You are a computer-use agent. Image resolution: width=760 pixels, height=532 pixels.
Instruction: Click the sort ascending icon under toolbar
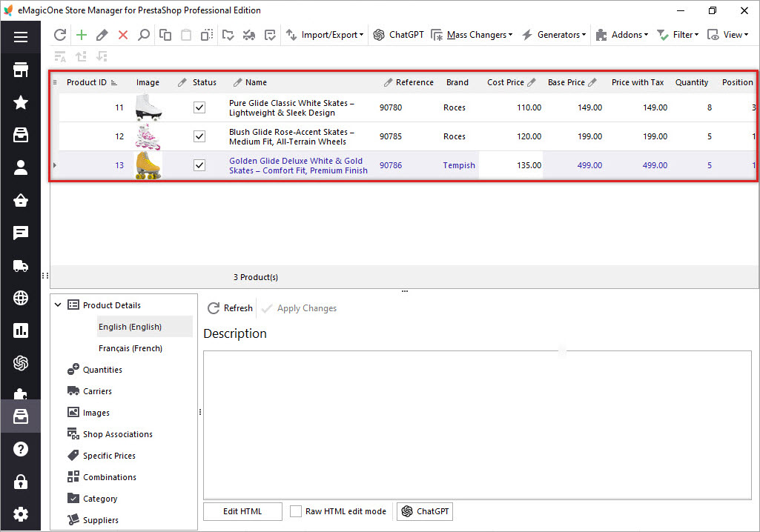click(81, 57)
